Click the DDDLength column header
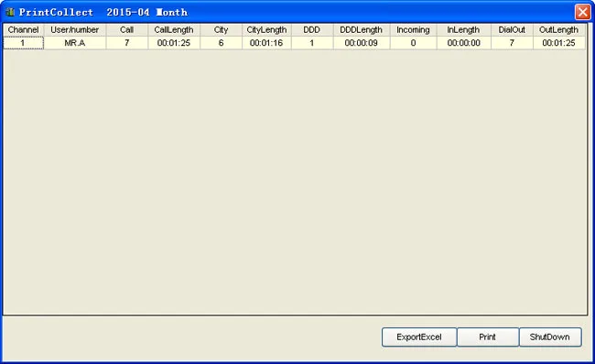 pos(362,30)
